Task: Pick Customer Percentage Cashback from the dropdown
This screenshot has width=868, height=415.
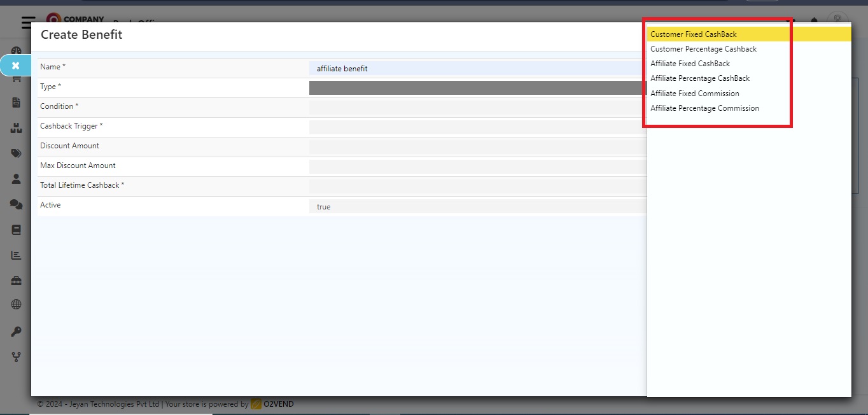Action: [x=703, y=48]
